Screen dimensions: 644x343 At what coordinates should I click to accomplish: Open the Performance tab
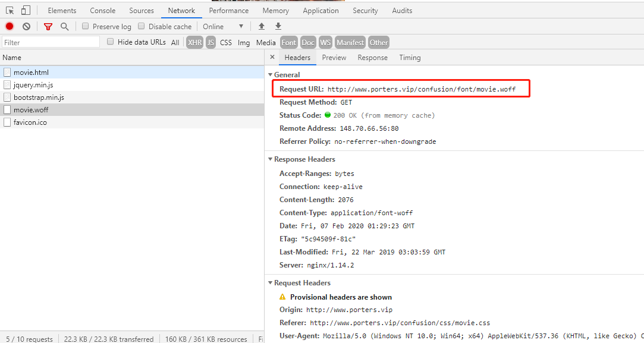point(229,11)
